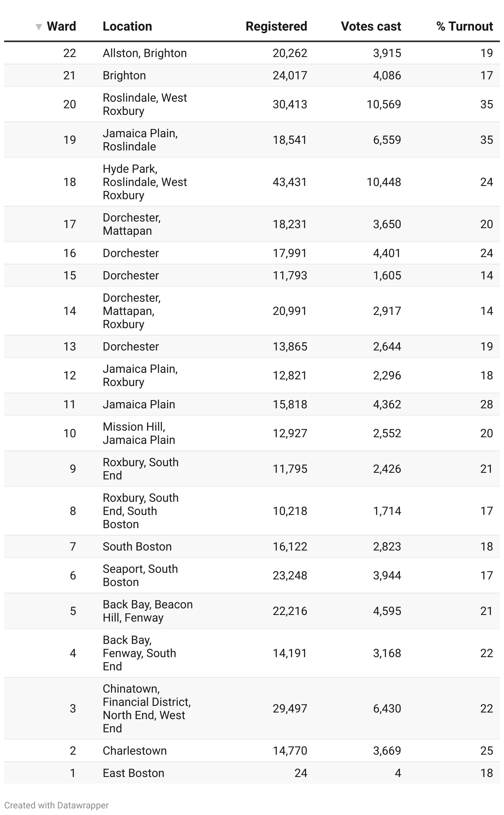
Task: Sort table by Ward column header
Action: tap(61, 26)
